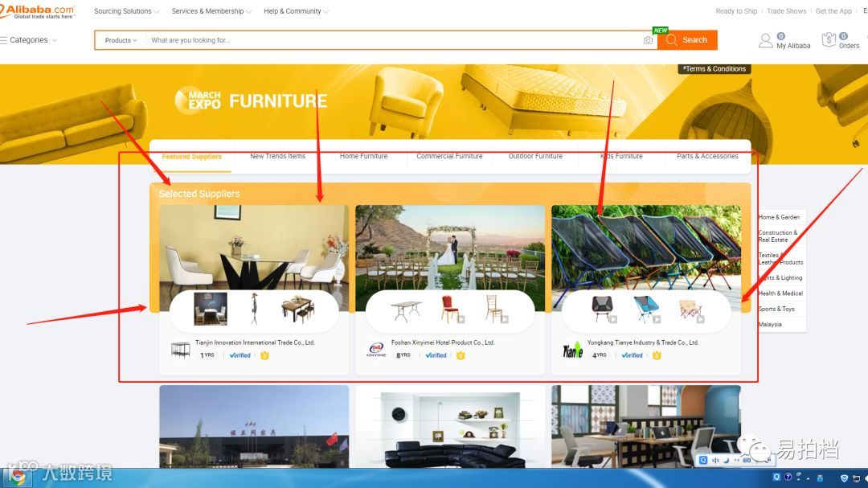Click the Chrome icon in taskbar

point(17,478)
